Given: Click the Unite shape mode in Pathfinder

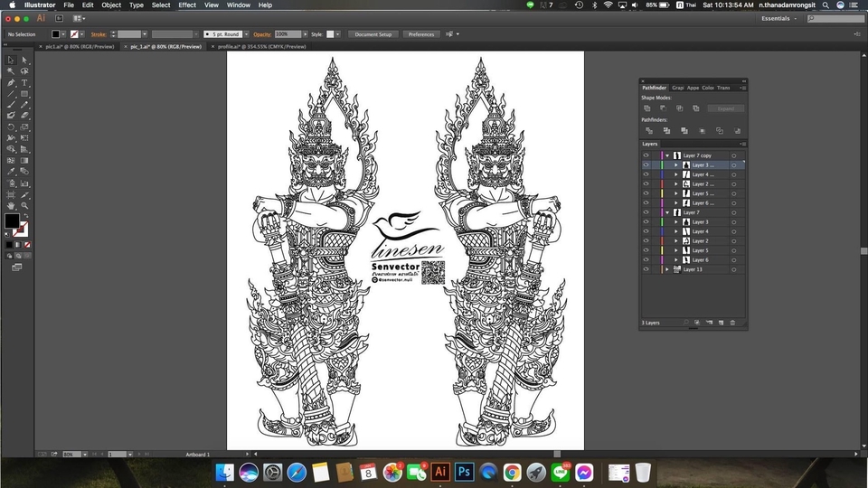Looking at the screenshot, I should coord(647,108).
